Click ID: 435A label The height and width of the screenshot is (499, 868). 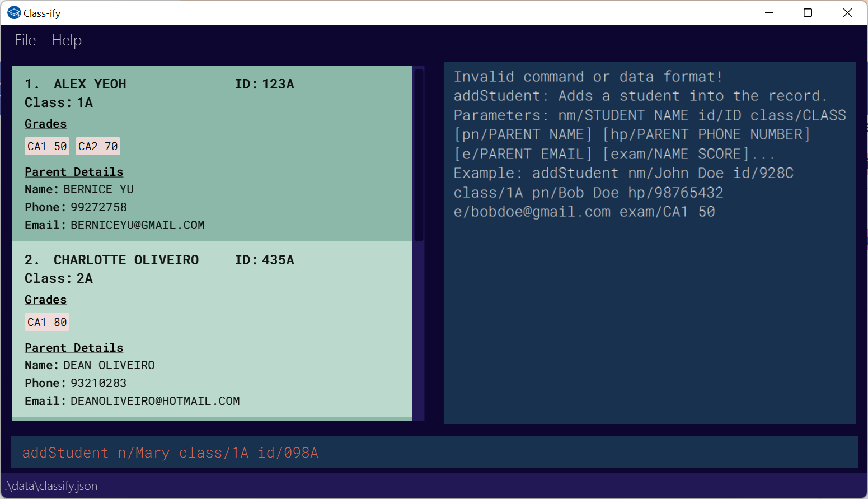pyautogui.click(x=265, y=260)
